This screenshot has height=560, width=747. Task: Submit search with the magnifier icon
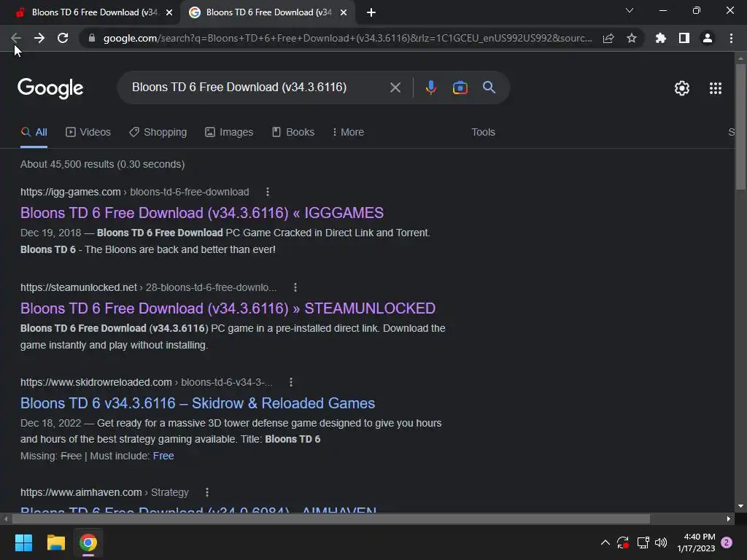(489, 87)
